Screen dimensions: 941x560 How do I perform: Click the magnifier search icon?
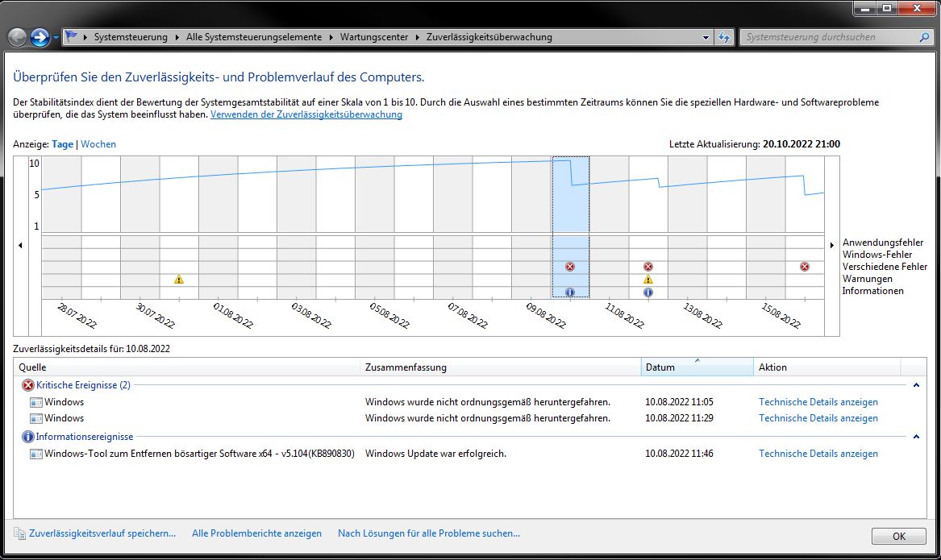point(924,37)
